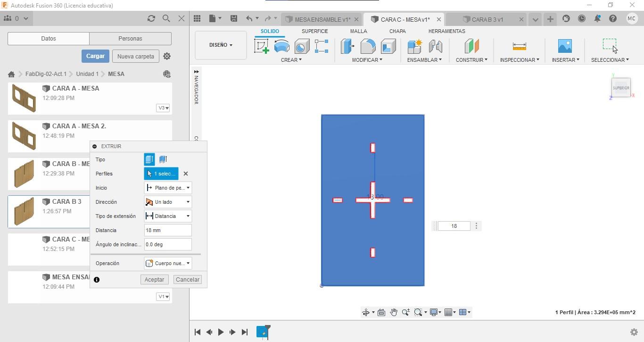Select the construction plane tool
Viewport: 644px width, 342px height.
point(471,46)
